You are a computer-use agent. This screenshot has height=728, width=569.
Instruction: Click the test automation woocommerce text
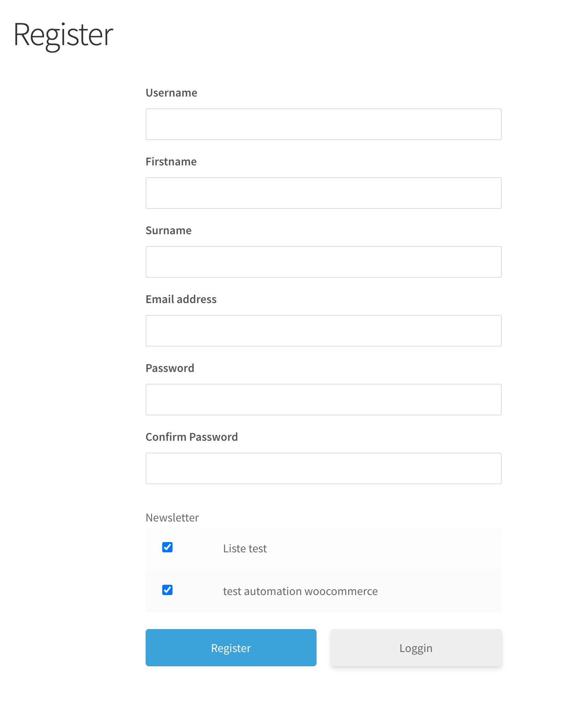300,591
